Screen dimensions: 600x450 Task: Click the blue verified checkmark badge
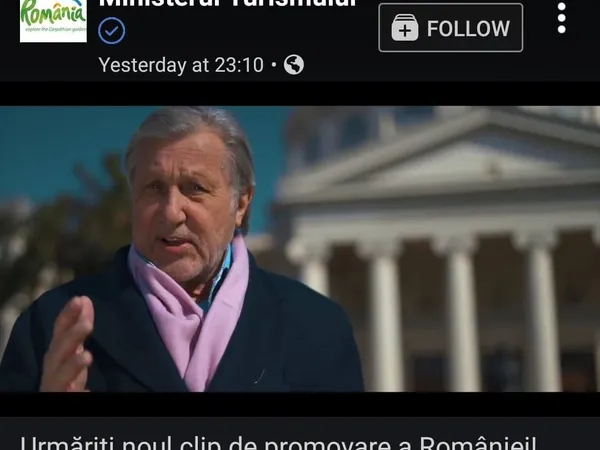click(x=111, y=31)
